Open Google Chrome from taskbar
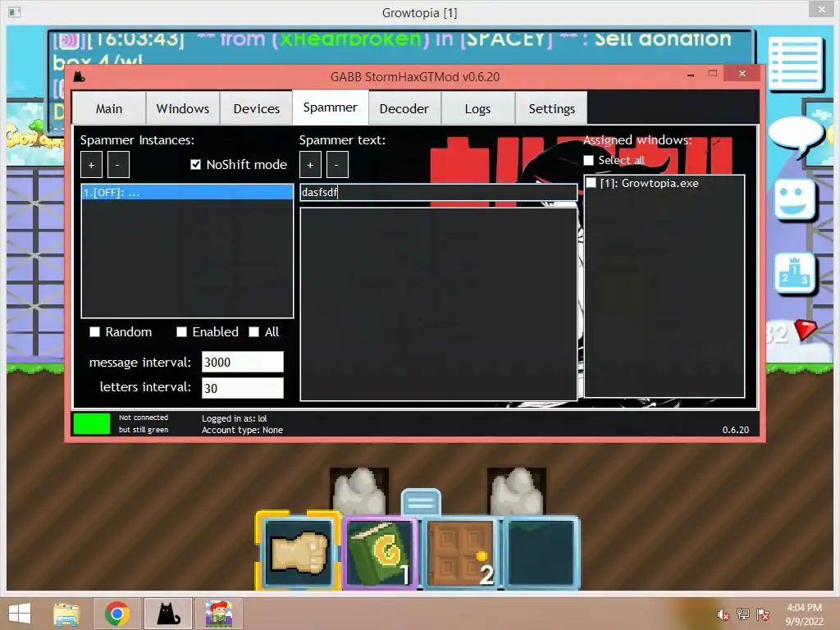The image size is (840, 630). [x=116, y=614]
